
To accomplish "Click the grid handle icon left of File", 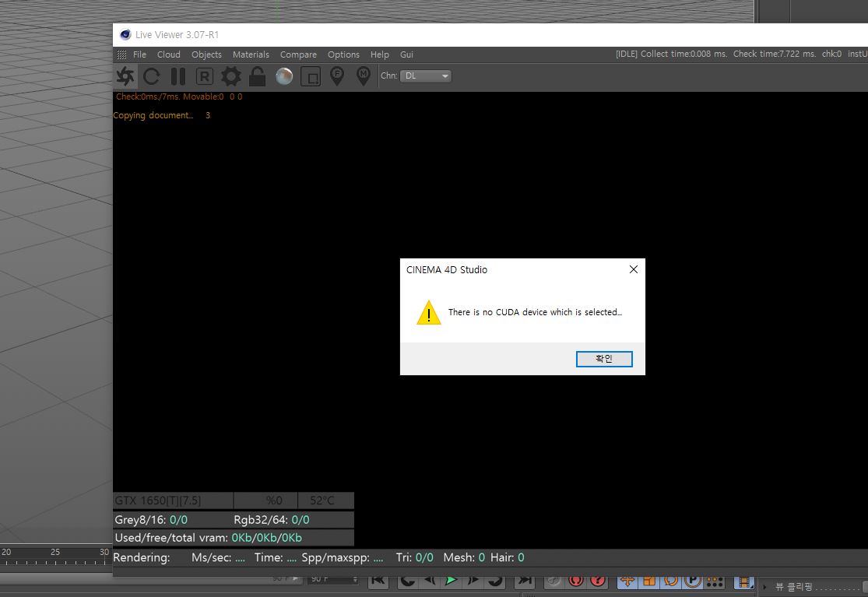I will [121, 54].
